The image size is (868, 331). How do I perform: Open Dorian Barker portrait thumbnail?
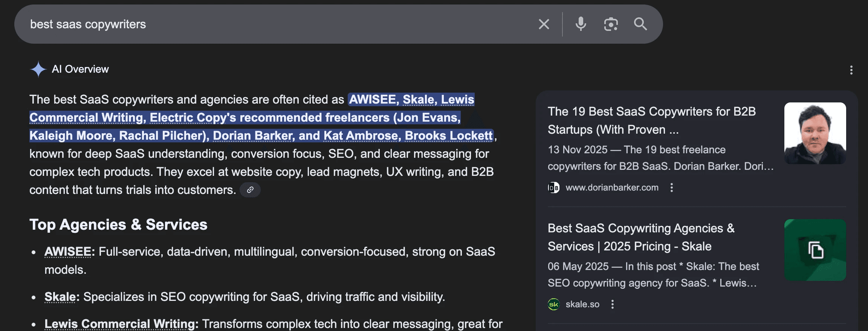tap(815, 133)
